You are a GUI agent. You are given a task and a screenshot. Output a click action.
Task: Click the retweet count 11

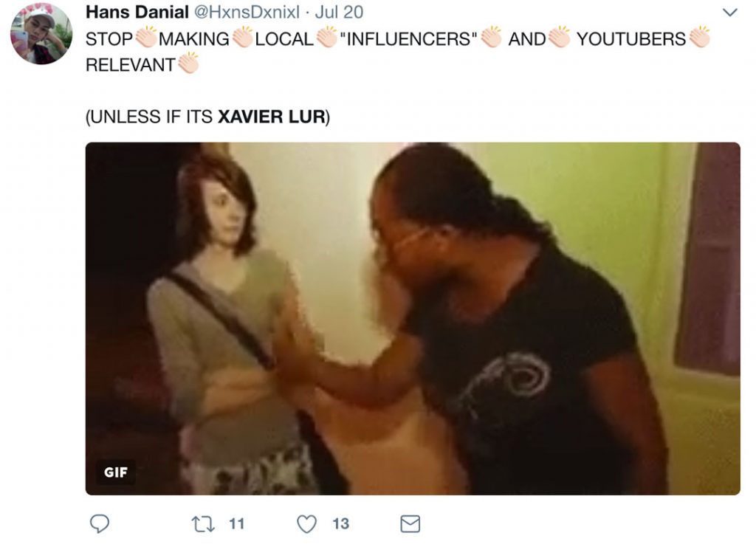click(236, 524)
